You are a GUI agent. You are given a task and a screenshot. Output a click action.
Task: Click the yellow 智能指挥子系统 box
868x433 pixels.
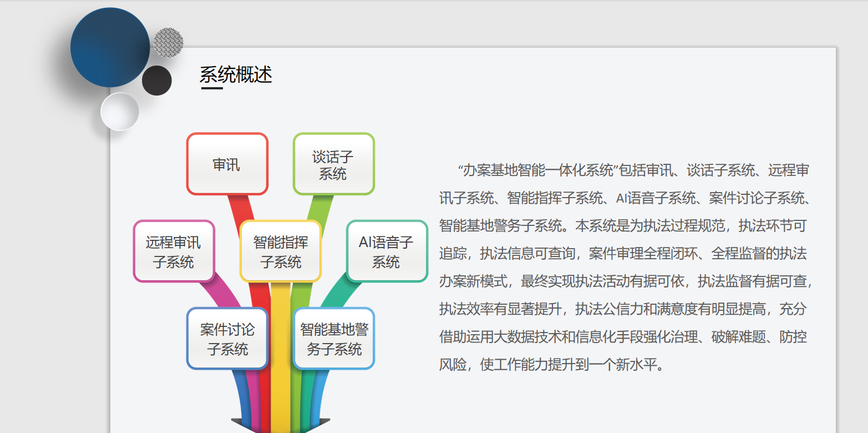(x=281, y=251)
